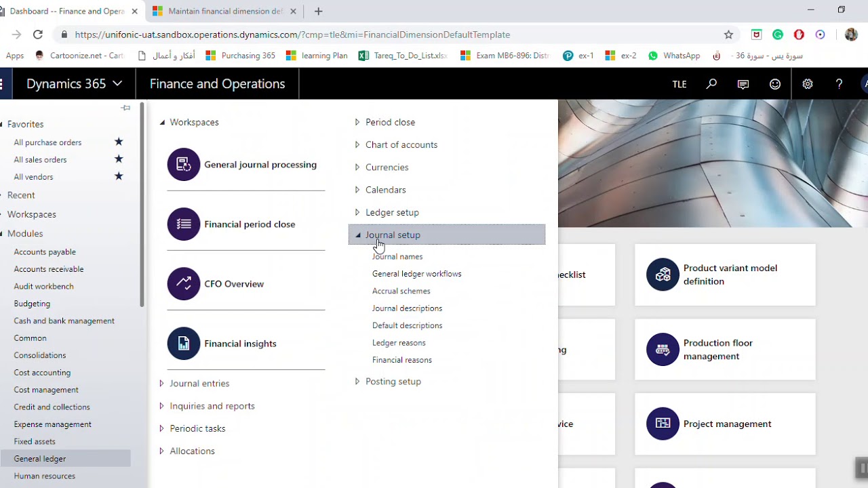
Task: Open General journal processing workspace icon
Action: point(184,165)
